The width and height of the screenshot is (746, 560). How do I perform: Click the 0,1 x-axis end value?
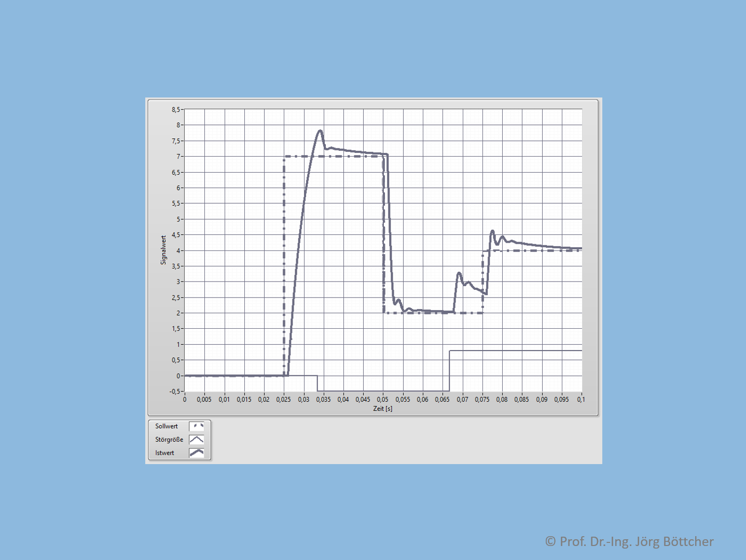581,400
